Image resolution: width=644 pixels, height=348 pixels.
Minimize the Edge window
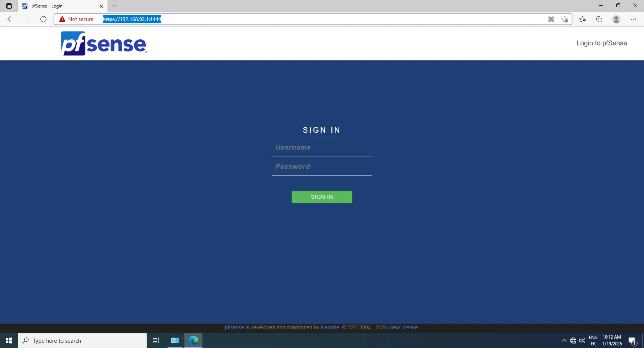click(601, 6)
